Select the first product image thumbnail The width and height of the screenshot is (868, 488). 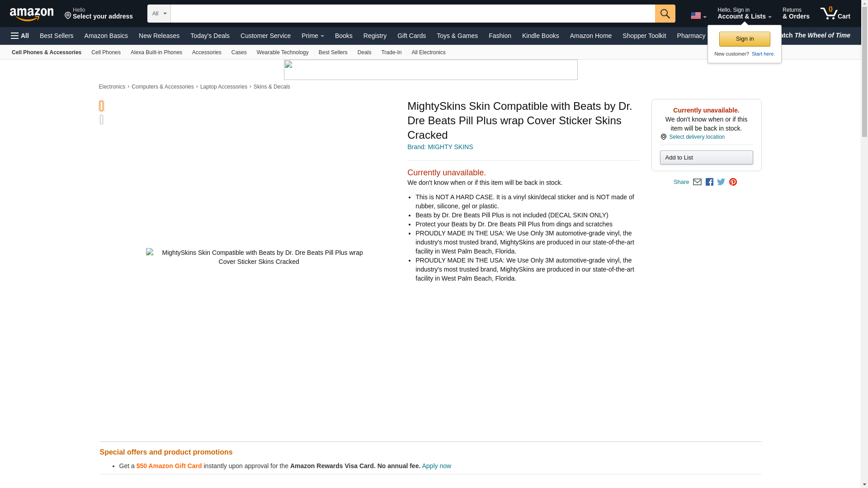101,106
